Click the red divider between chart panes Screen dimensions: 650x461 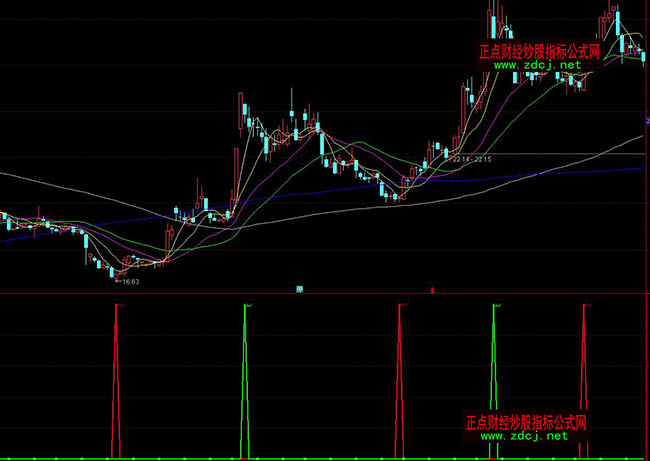200,294
